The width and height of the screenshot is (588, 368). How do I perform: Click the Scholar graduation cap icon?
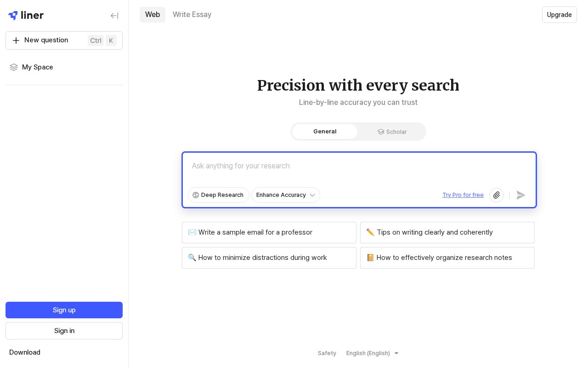point(380,132)
